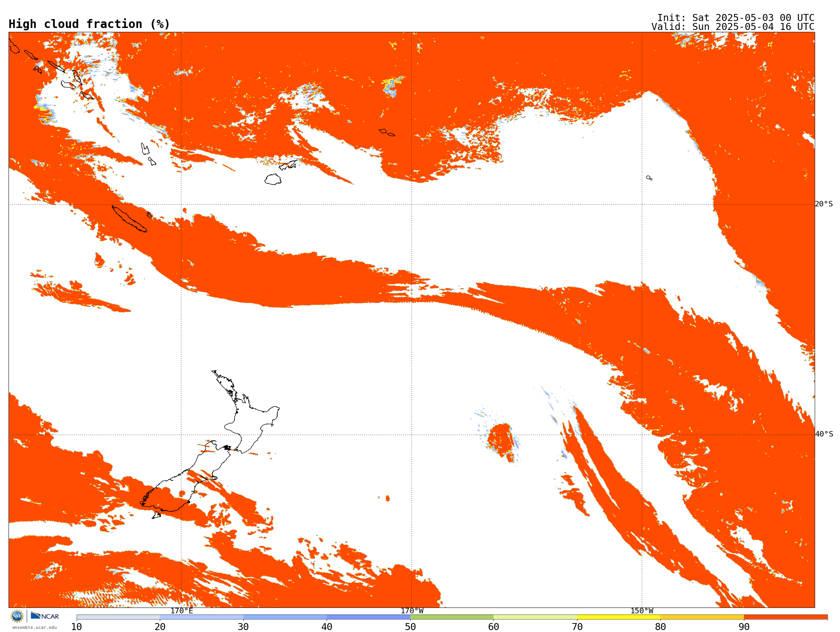Click the 'Valid: Sun 2025-05-04 16 UTC' line
Viewport: 840px width, 632px height.
pyautogui.click(x=733, y=27)
